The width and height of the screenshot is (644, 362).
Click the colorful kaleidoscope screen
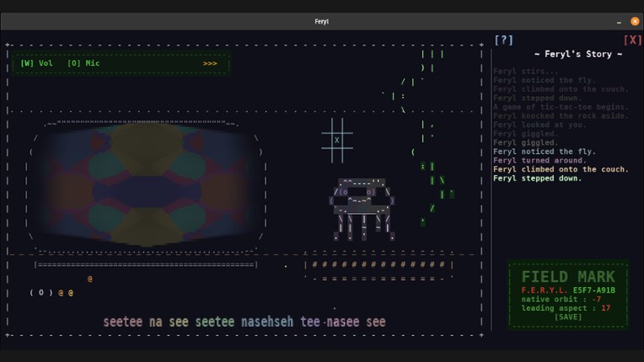(x=146, y=183)
